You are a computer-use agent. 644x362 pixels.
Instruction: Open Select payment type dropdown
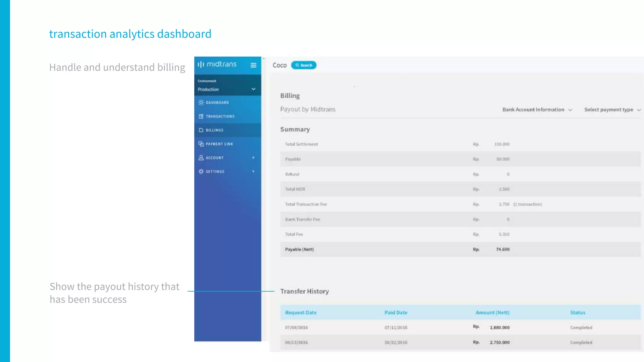point(612,110)
